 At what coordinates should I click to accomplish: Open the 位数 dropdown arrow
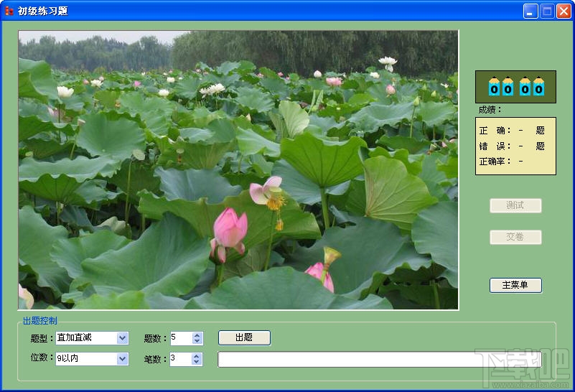[123, 359]
